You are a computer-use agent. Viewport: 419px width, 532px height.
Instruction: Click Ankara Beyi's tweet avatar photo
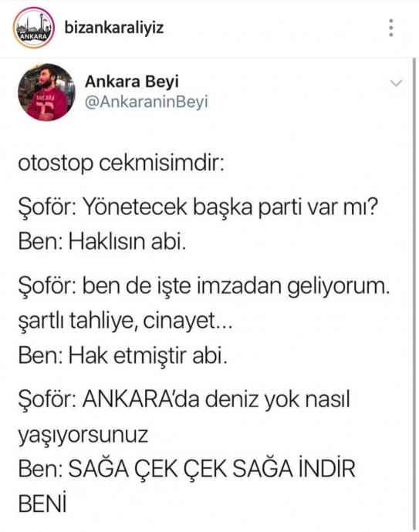pos(46,93)
